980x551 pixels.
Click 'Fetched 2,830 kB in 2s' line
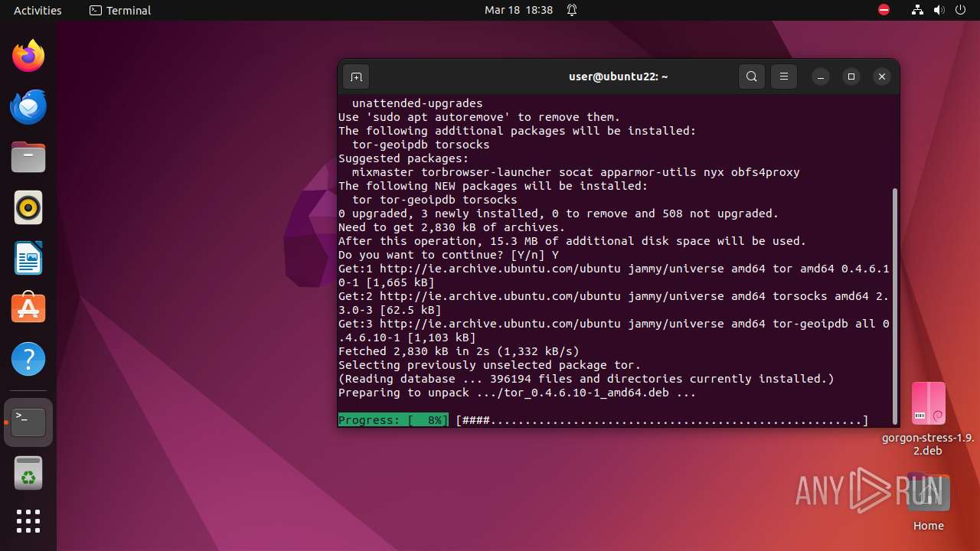click(x=459, y=351)
